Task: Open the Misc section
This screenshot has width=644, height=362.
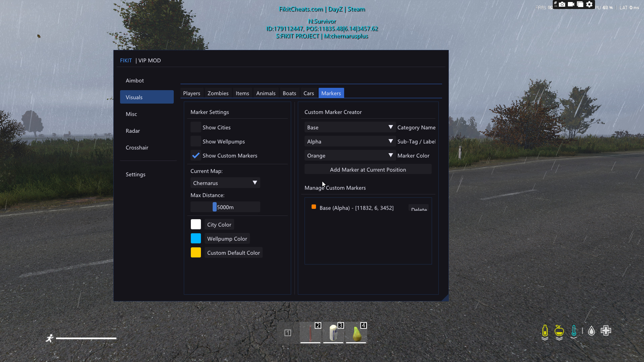Action: [x=147, y=114]
